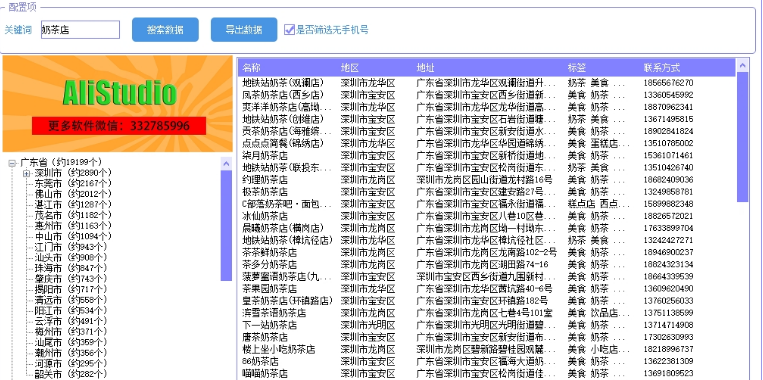Image resolution: width=763 pixels, height=380 pixels.
Task: Expand the 深圳市 tree node
Action: (x=26, y=173)
